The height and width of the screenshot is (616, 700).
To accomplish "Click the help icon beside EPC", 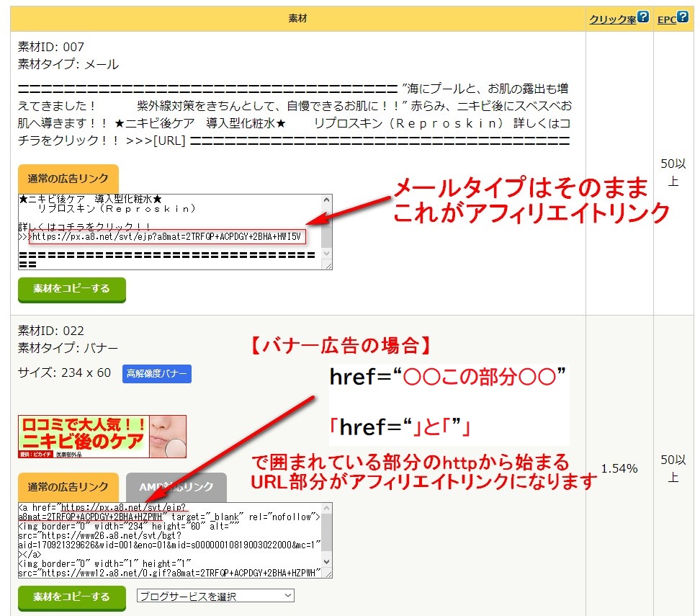I will (x=683, y=18).
